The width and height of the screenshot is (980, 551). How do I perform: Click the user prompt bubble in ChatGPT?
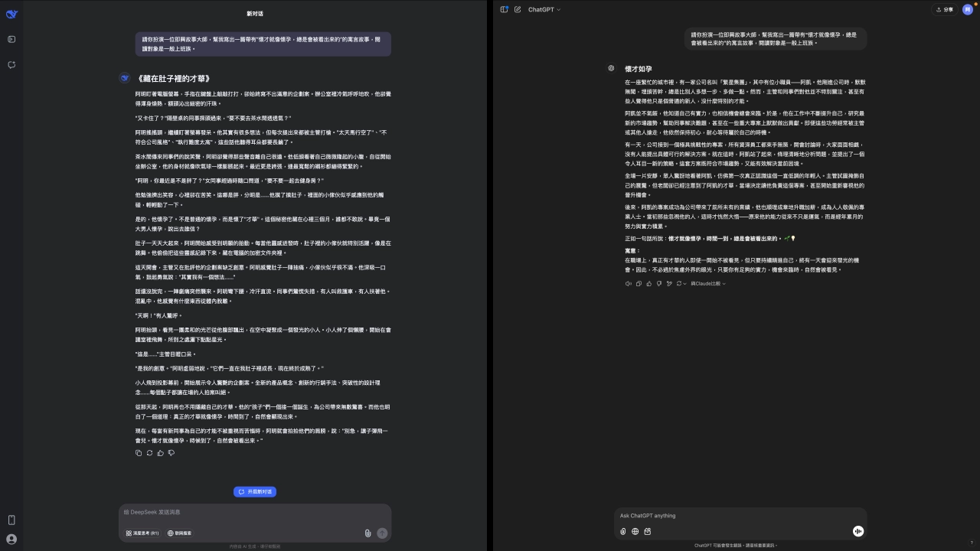(776, 38)
